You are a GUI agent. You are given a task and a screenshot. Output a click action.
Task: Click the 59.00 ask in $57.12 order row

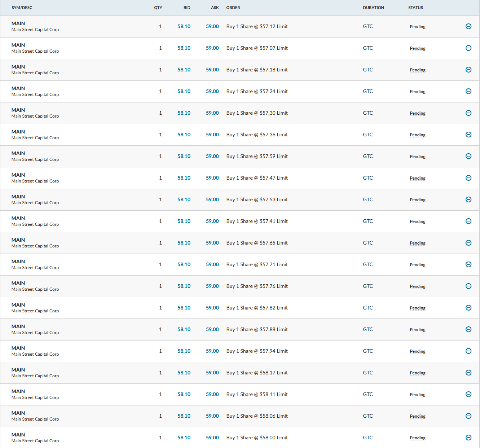(x=212, y=26)
